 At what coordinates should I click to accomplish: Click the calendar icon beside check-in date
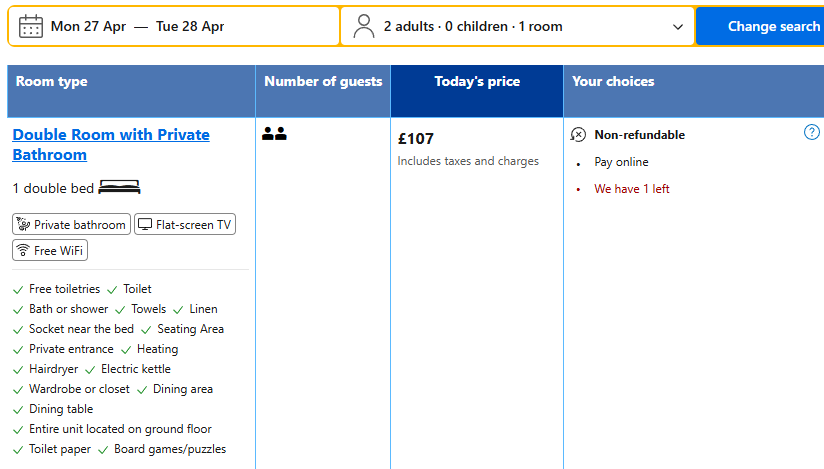coord(30,26)
